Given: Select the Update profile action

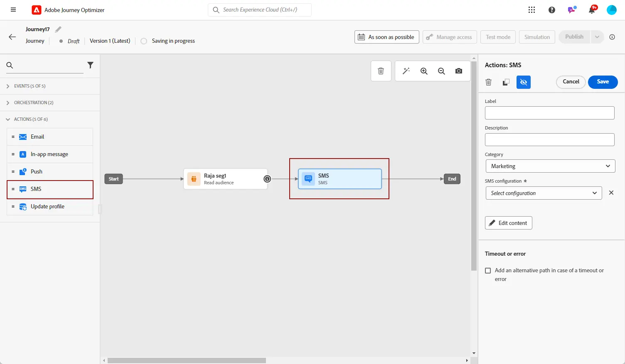Looking at the screenshot, I should point(50,207).
